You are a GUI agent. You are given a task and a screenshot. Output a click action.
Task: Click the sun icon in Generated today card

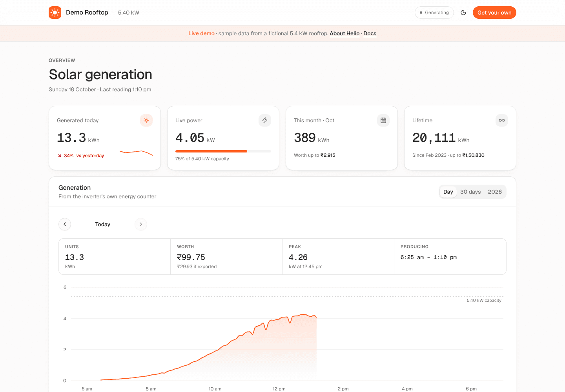[146, 120]
